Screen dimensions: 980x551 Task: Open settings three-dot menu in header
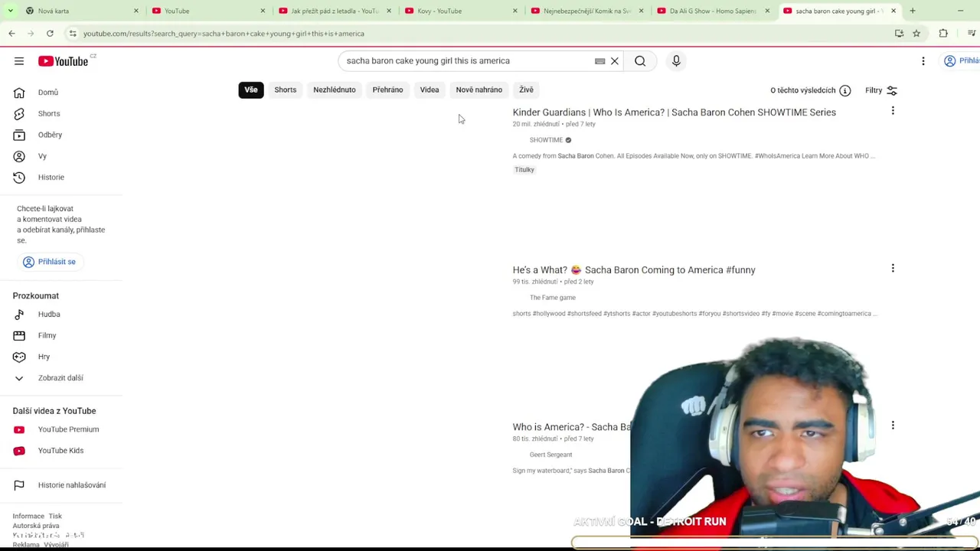[923, 61]
